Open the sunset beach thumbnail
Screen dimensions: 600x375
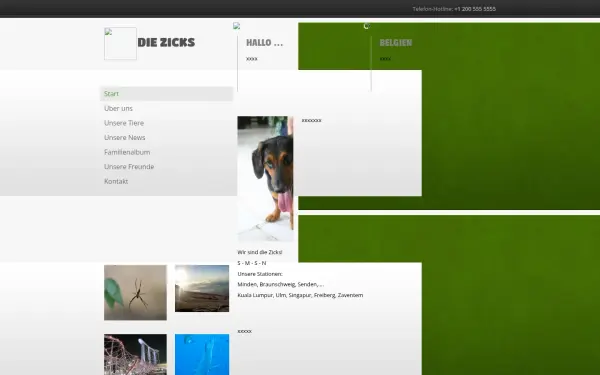[202, 289]
